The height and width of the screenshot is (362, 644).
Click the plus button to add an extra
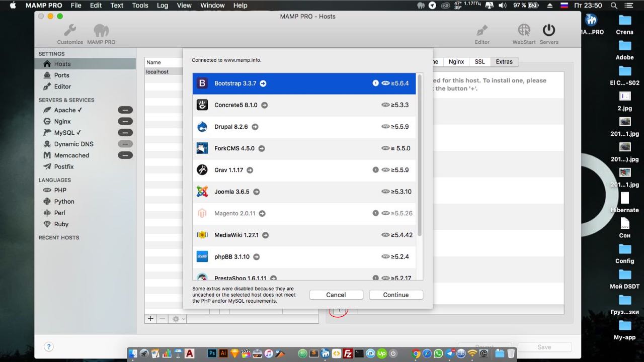pyautogui.click(x=340, y=310)
